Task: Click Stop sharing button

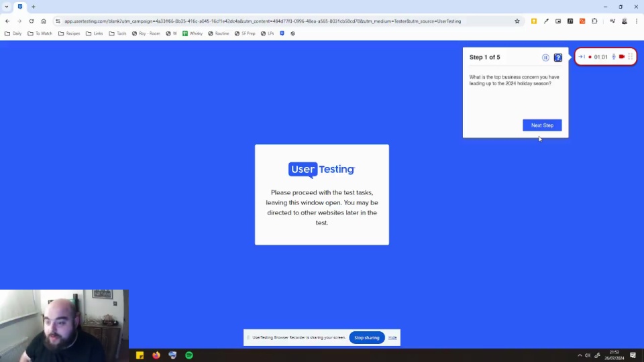Action: pyautogui.click(x=367, y=338)
